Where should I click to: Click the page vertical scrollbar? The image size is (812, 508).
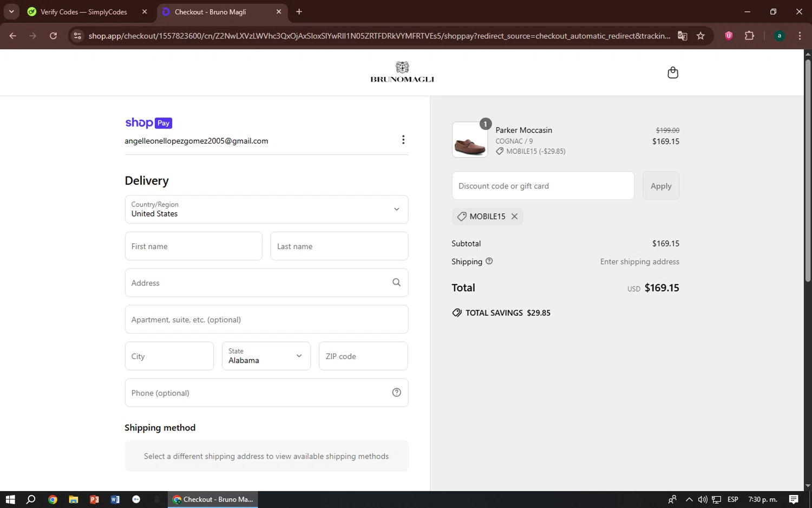[x=808, y=171]
